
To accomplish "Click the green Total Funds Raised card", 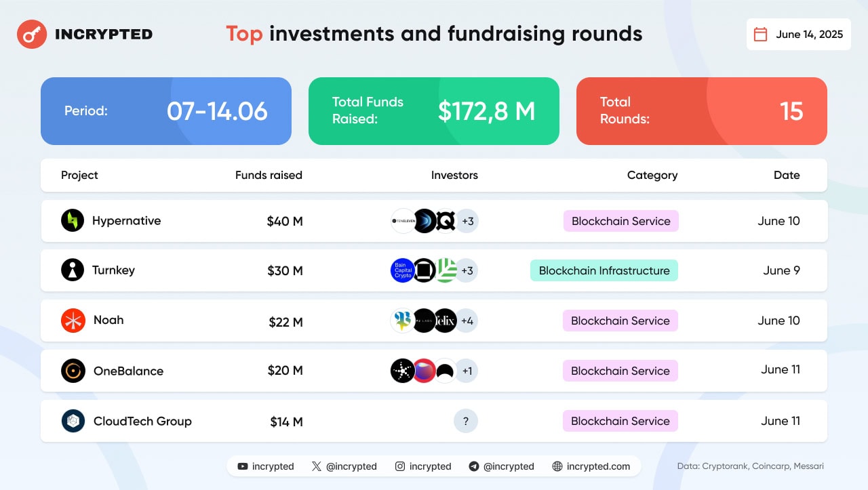I will click(434, 111).
